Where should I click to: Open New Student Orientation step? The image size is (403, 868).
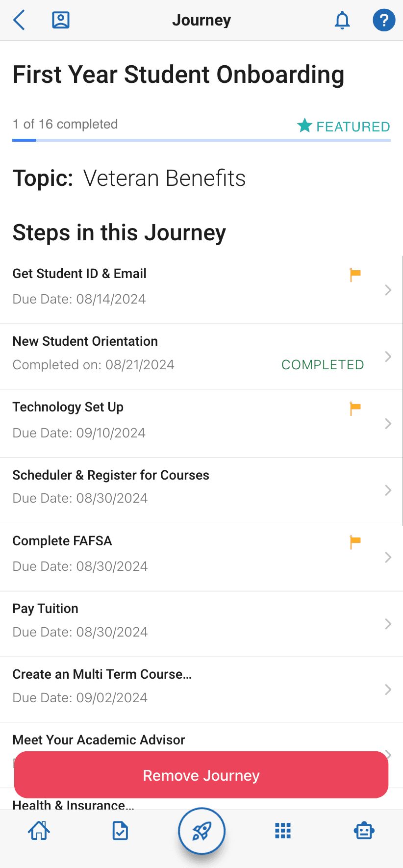click(201, 357)
